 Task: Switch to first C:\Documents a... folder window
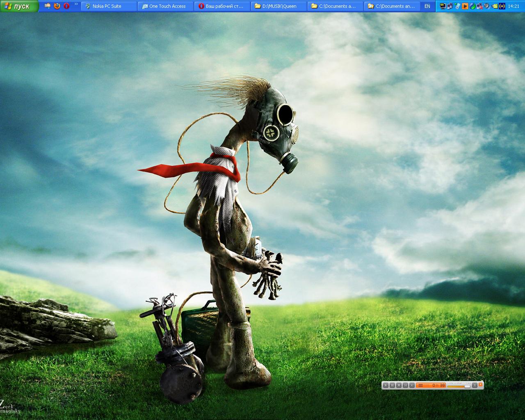pos(336,6)
